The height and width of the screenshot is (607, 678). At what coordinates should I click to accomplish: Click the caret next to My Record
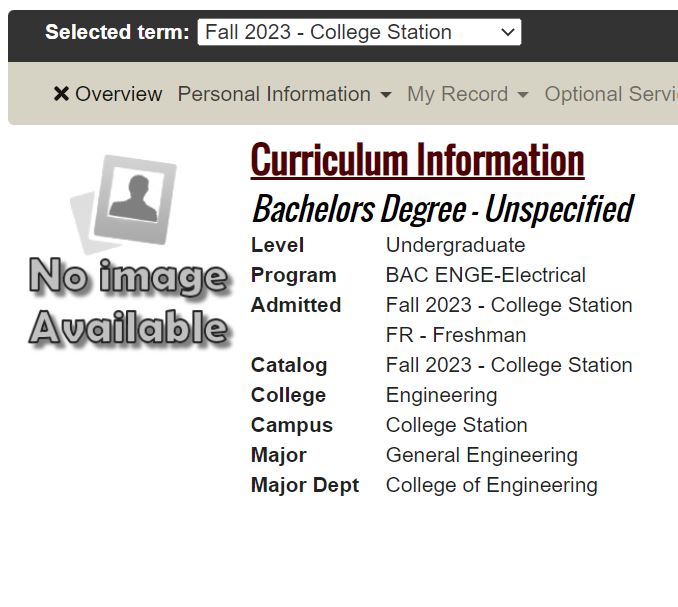click(522, 95)
